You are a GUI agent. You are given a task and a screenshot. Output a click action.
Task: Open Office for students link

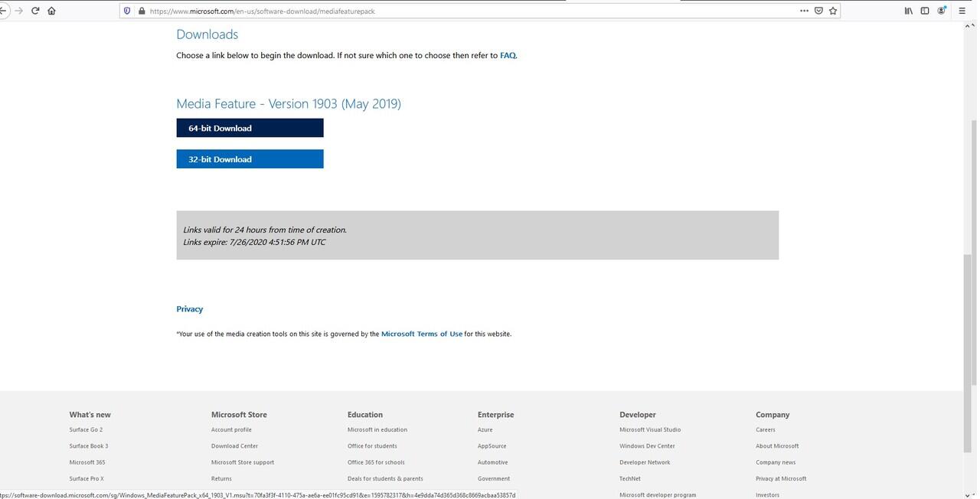click(372, 446)
